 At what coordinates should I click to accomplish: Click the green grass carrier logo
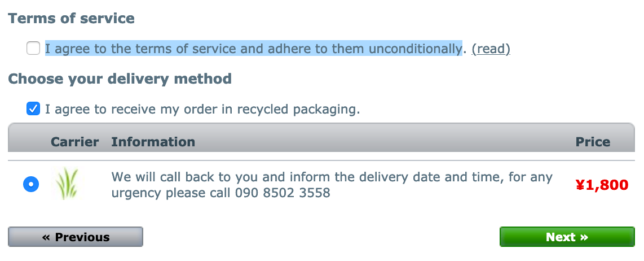[x=67, y=184]
